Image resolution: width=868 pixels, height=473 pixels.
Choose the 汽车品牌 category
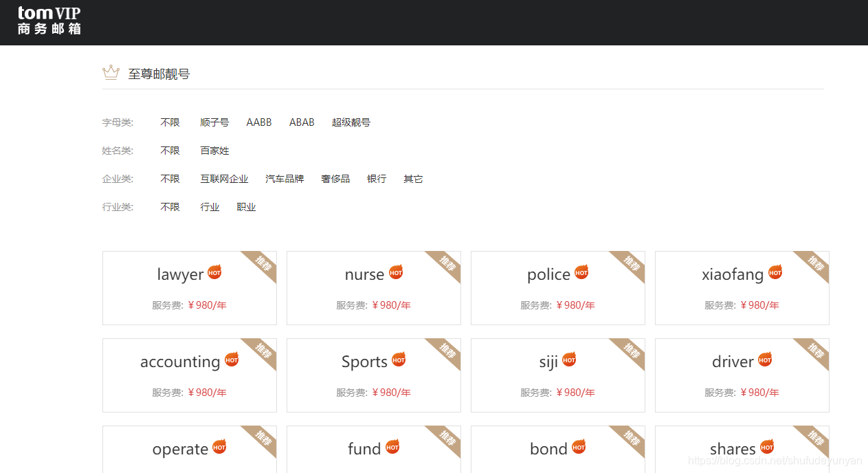pyautogui.click(x=284, y=178)
